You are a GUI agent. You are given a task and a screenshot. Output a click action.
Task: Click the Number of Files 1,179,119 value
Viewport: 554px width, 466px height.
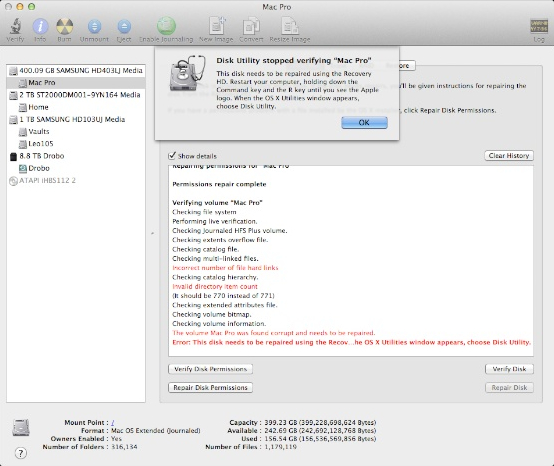(x=281, y=447)
